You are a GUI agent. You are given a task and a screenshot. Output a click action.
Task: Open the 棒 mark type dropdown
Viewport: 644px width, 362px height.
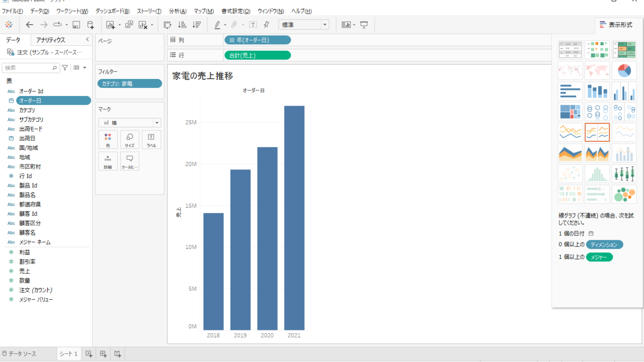[x=130, y=123]
